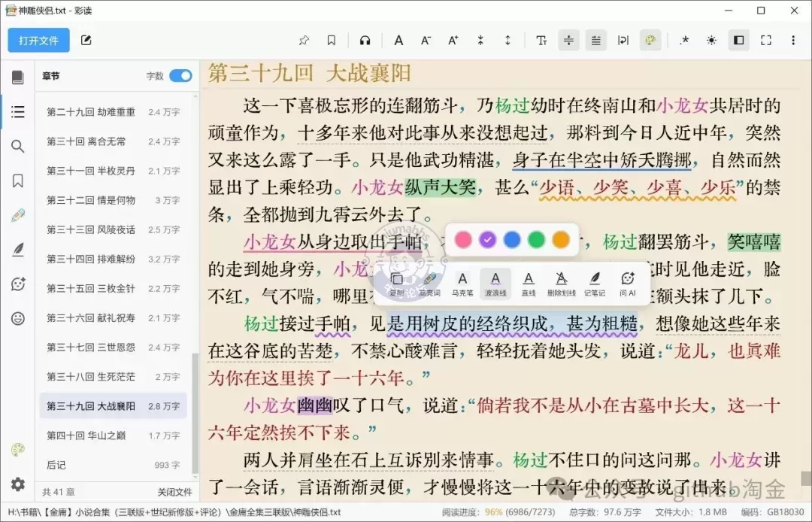Viewport: 812px width, 522px height.
Task: Pick the purple checked color swatch
Action: pos(487,240)
